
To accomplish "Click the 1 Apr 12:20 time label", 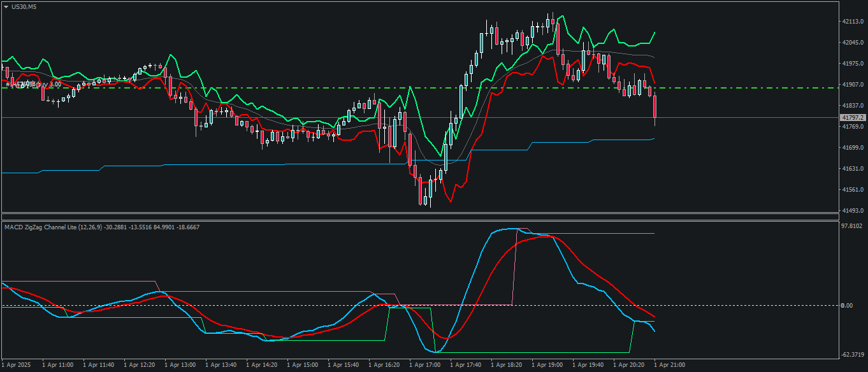I will click(139, 365).
